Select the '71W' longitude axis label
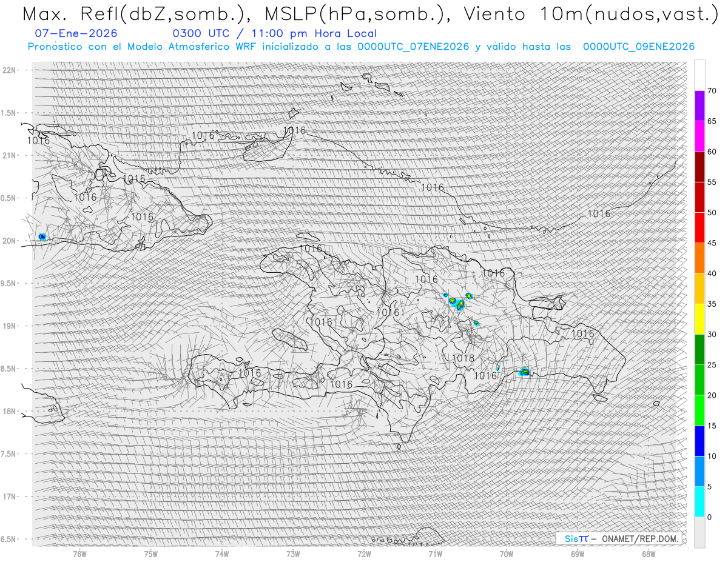The width and height of the screenshot is (728, 562). coord(435,554)
